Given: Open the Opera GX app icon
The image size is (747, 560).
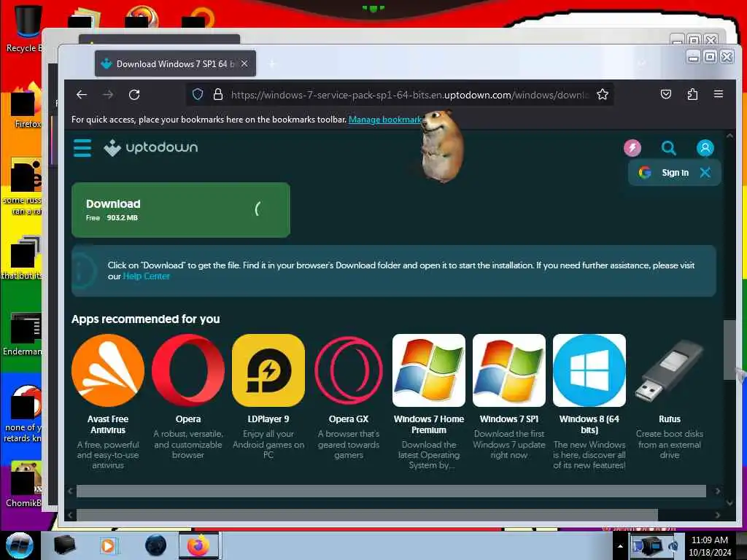Looking at the screenshot, I should coord(349,370).
